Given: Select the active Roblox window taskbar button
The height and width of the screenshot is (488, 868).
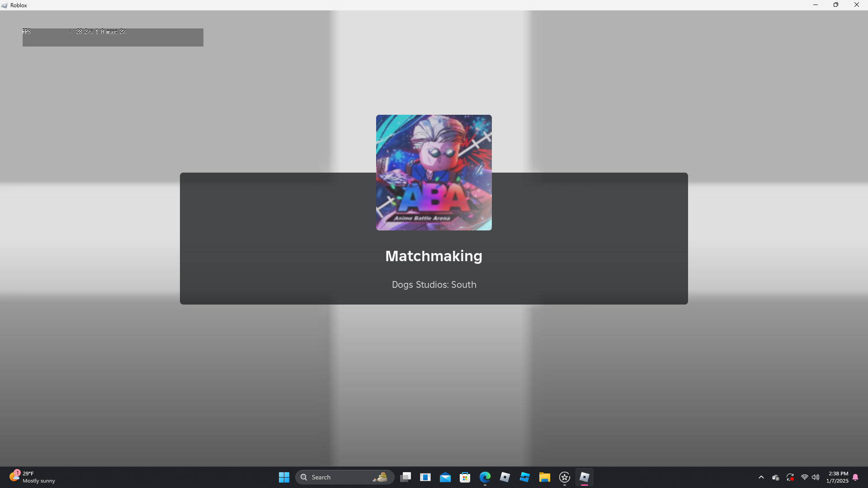Looking at the screenshot, I should pyautogui.click(x=585, y=477).
